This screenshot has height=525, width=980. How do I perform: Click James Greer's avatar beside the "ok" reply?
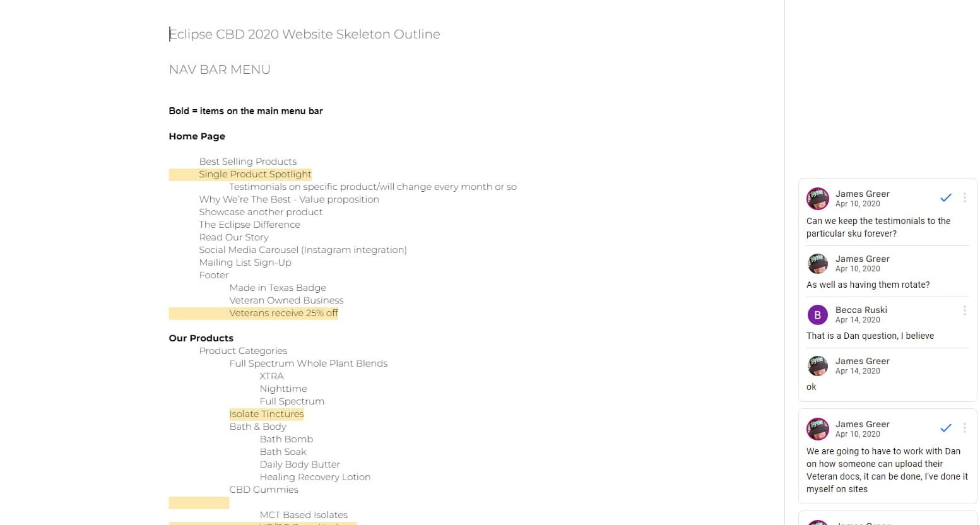click(817, 365)
